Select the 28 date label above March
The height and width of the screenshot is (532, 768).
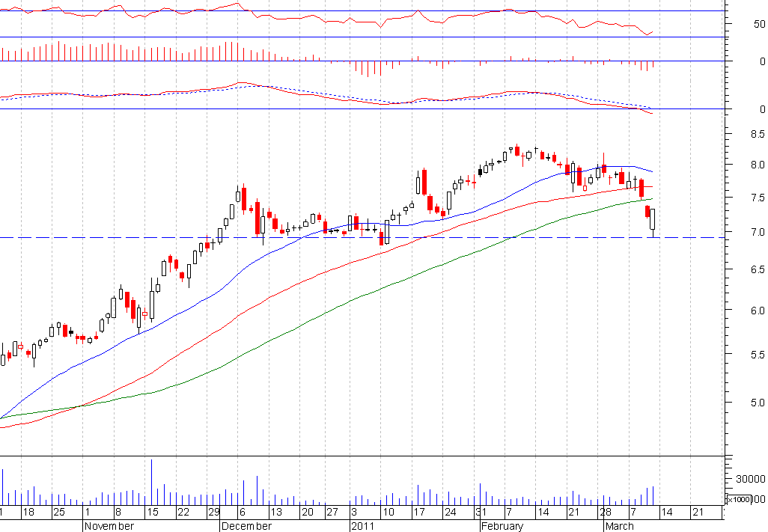tap(606, 513)
